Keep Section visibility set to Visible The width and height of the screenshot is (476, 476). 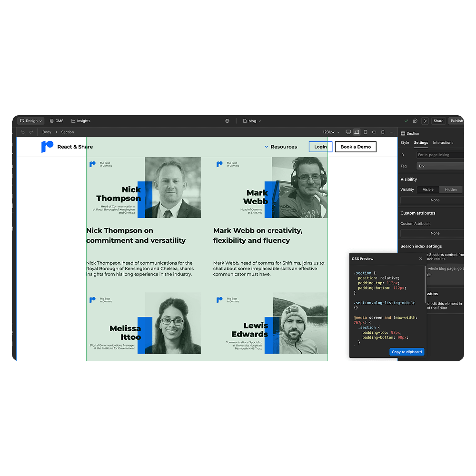(428, 189)
